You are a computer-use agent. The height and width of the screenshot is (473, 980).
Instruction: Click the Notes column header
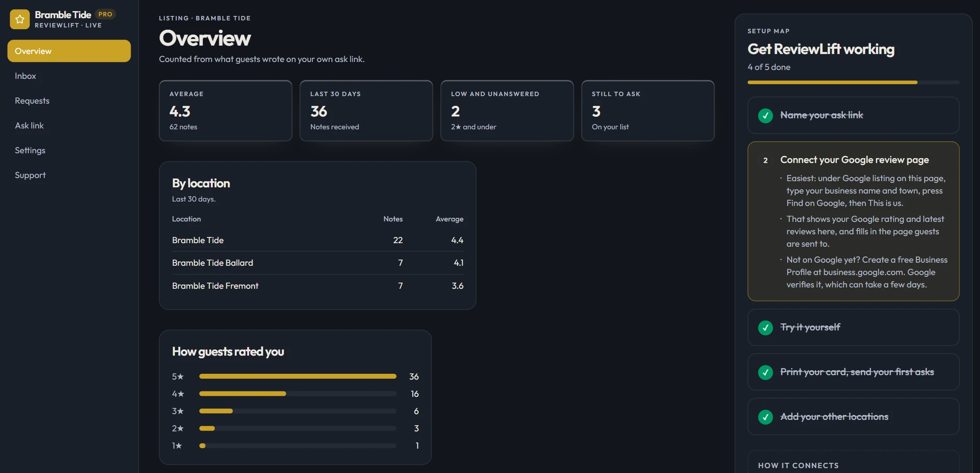(393, 219)
